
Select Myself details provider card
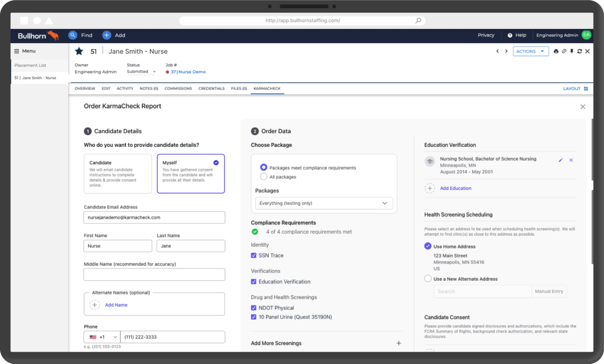[x=191, y=174]
